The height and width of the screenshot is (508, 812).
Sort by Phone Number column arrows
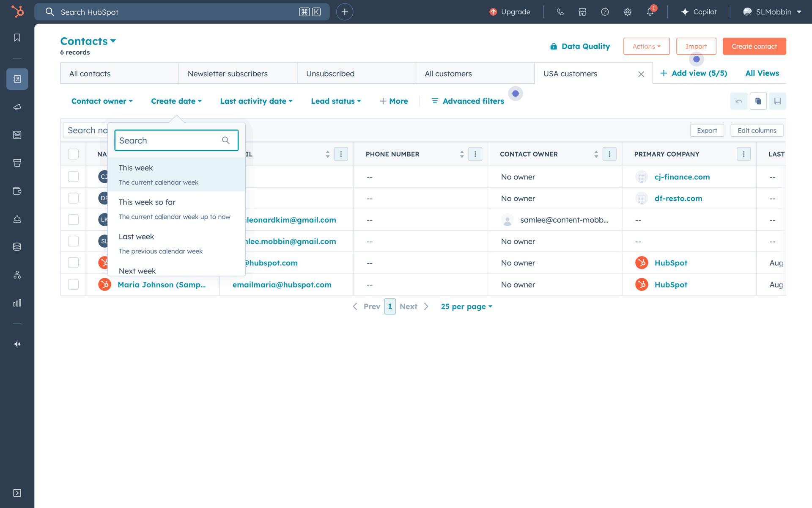click(x=462, y=154)
